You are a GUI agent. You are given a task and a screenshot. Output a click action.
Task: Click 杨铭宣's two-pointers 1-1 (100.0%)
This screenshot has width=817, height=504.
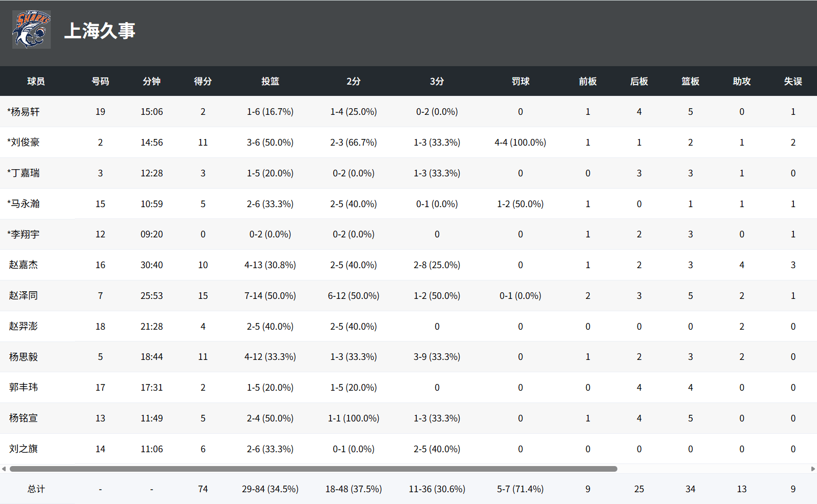pos(354,418)
